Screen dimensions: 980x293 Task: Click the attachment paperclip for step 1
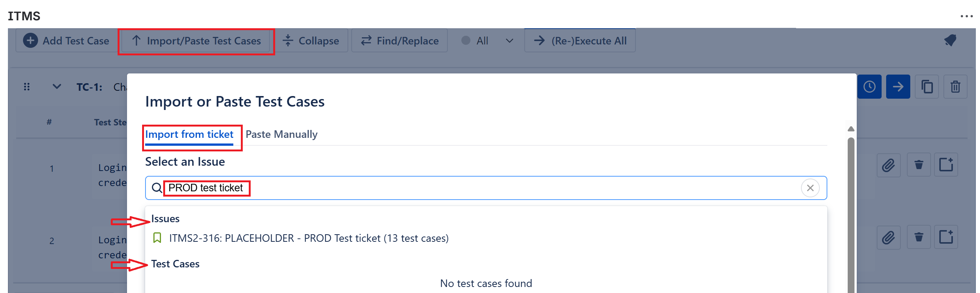click(x=888, y=165)
